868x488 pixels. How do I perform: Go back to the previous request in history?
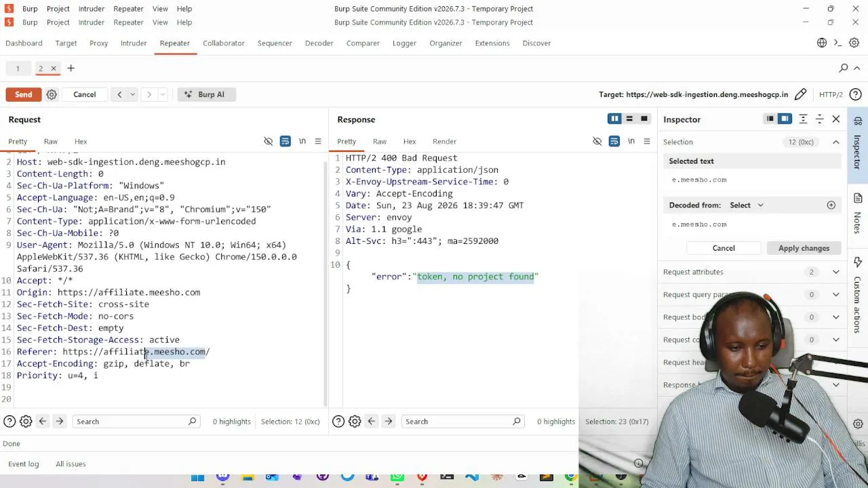pyautogui.click(x=119, y=94)
